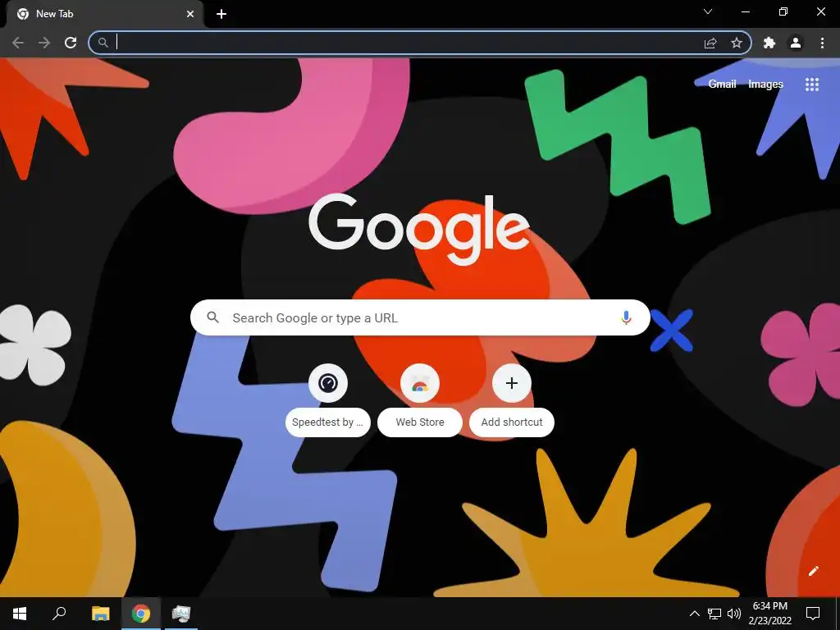Reload the current page

tap(71, 43)
